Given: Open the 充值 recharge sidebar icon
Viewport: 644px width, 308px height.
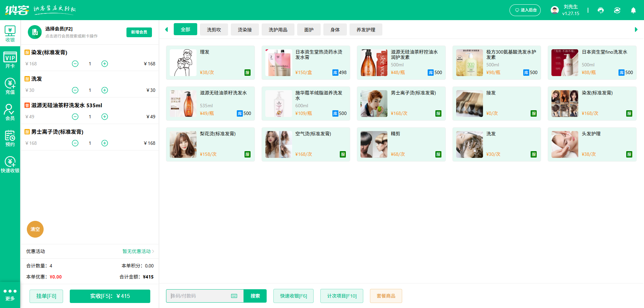Looking at the screenshot, I should pos(10,85).
